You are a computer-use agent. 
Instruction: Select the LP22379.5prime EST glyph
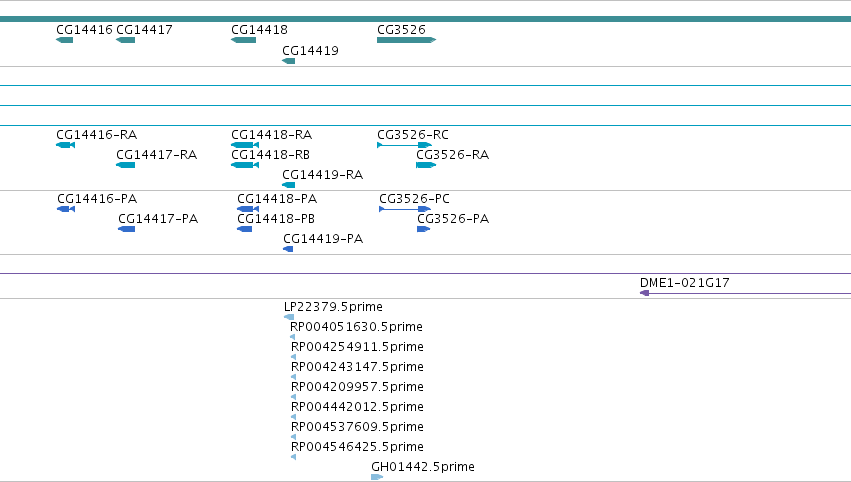[x=289, y=317]
